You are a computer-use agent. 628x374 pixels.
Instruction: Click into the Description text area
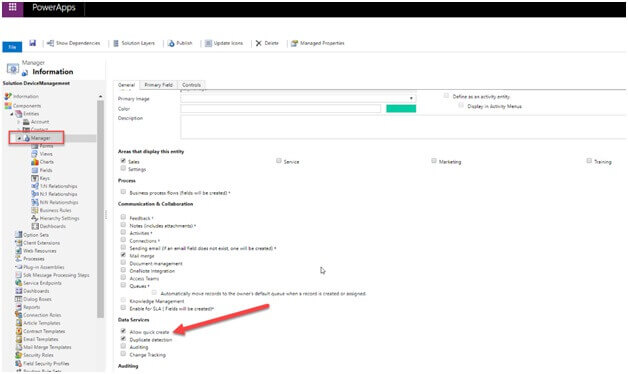[403, 127]
